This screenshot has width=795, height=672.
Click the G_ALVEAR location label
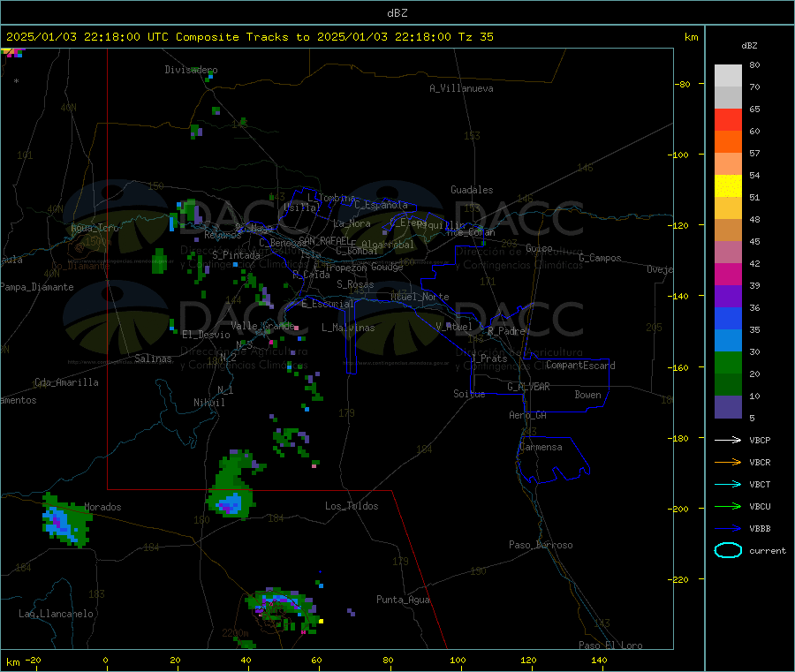point(528,387)
